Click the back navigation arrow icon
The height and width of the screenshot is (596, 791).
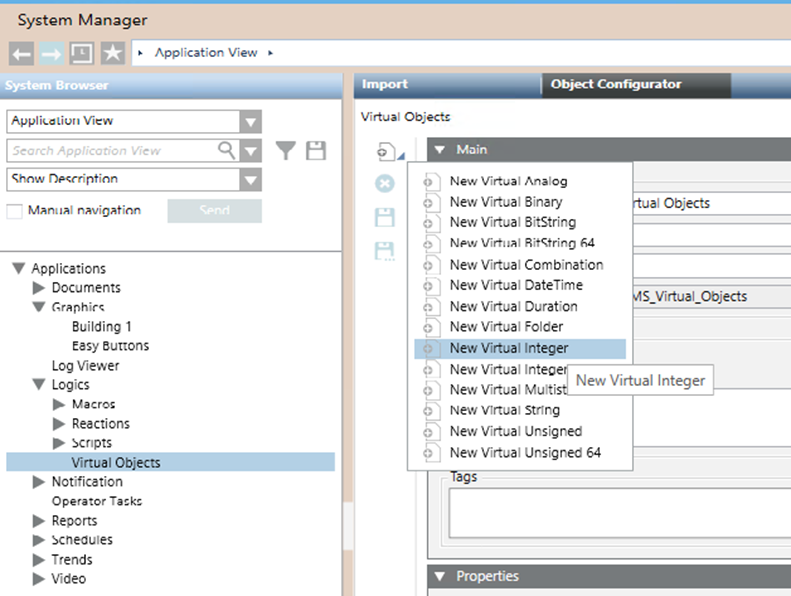point(22,53)
